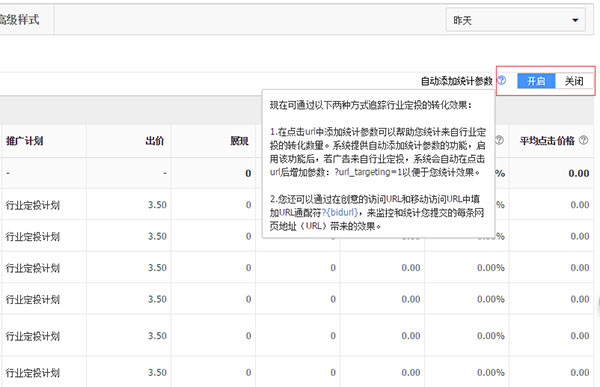Click the 展现 column header
The image size is (600, 387).
[x=240, y=141]
